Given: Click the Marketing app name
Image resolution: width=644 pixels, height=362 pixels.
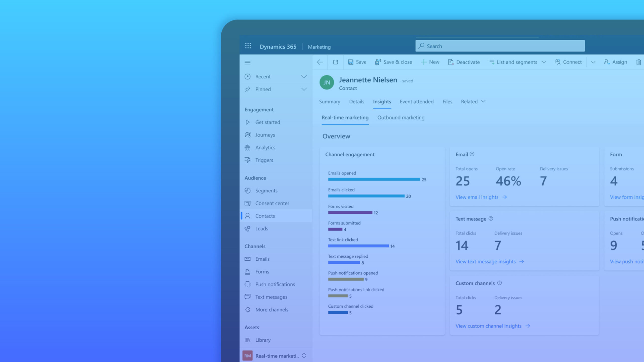Looking at the screenshot, I should coord(319,47).
